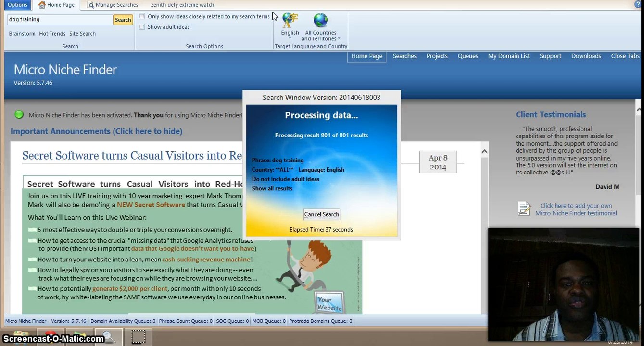The height and width of the screenshot is (346, 644).
Task: Click the Protrada Domains Queue status entry
Action: tap(320, 321)
